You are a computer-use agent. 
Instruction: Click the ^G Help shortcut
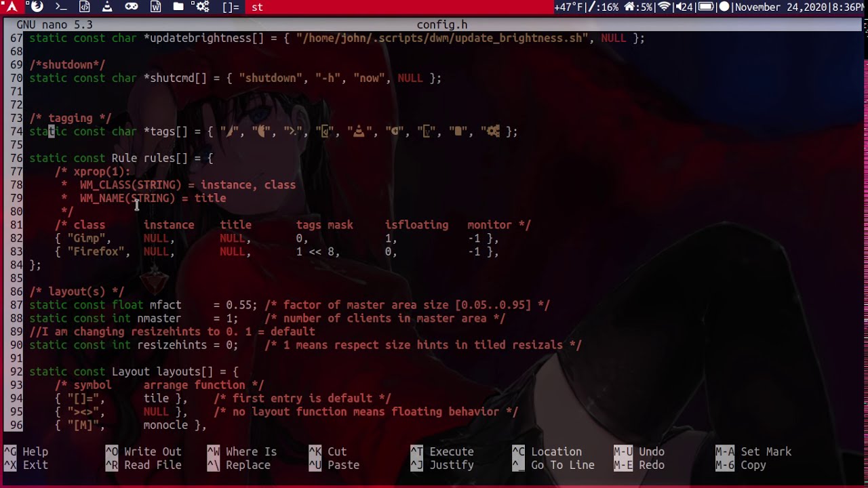pyautogui.click(x=26, y=452)
